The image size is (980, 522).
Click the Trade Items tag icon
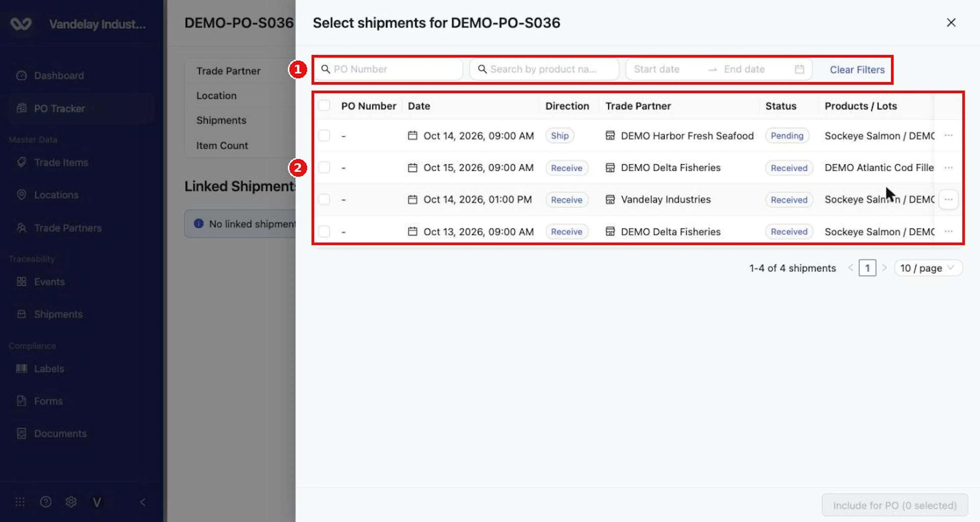[22, 162]
